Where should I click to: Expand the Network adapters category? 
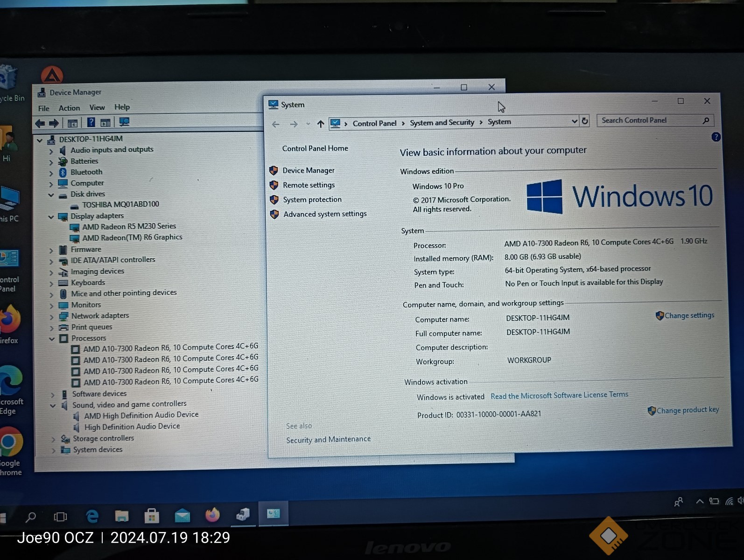point(52,317)
